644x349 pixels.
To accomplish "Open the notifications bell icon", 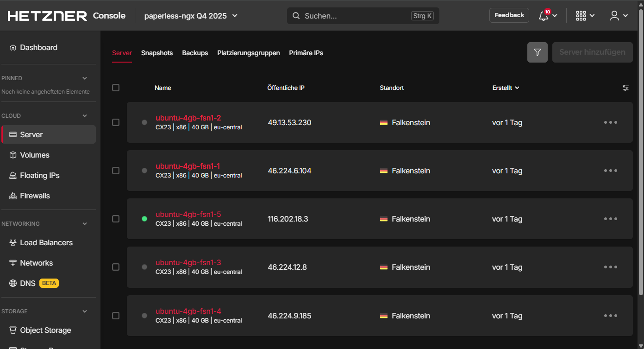I will coord(544,16).
